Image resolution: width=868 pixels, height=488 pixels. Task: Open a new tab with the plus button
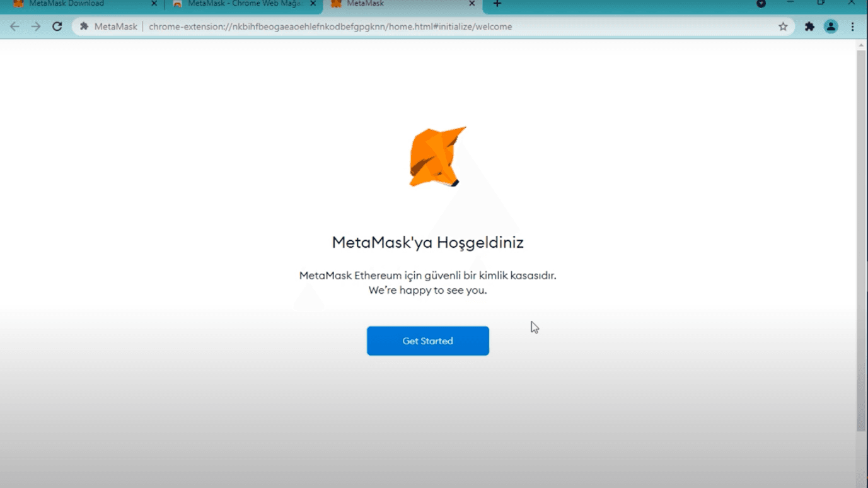pos(497,4)
